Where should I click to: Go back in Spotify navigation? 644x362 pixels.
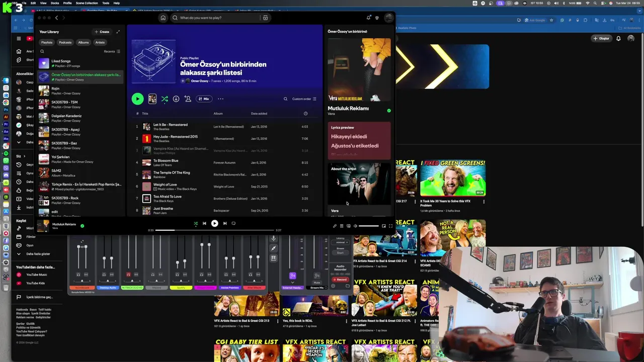point(56,18)
